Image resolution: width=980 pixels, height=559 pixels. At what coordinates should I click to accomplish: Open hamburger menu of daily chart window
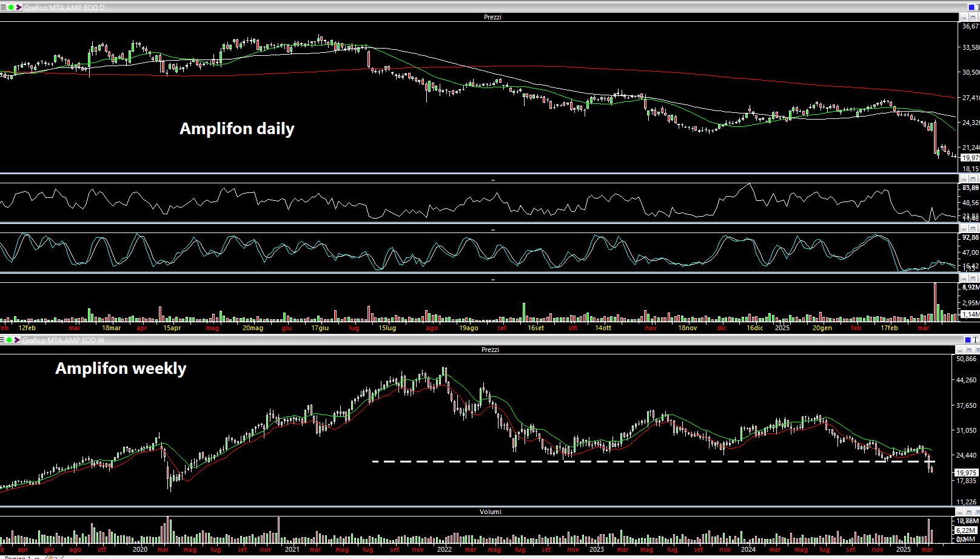pyautogui.click(x=3, y=7)
